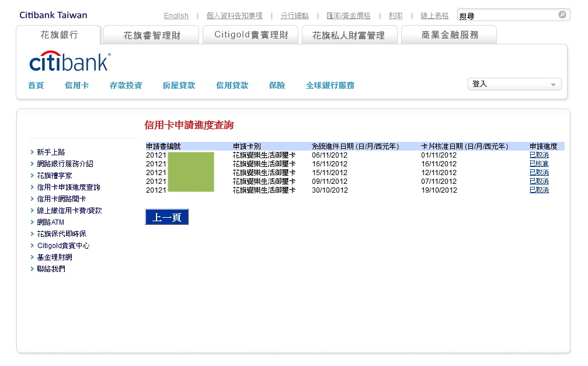
Task: Open 花旗保代即時保 in the sidebar
Action: pos(61,234)
